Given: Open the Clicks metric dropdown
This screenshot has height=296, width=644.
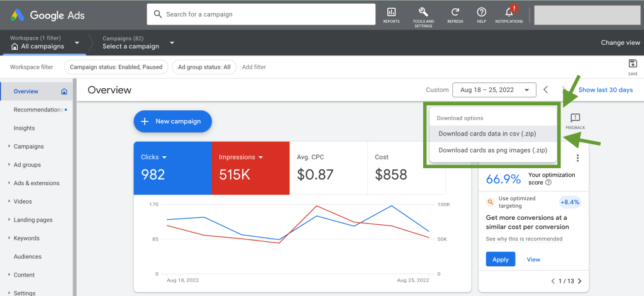Looking at the screenshot, I should click(x=154, y=157).
